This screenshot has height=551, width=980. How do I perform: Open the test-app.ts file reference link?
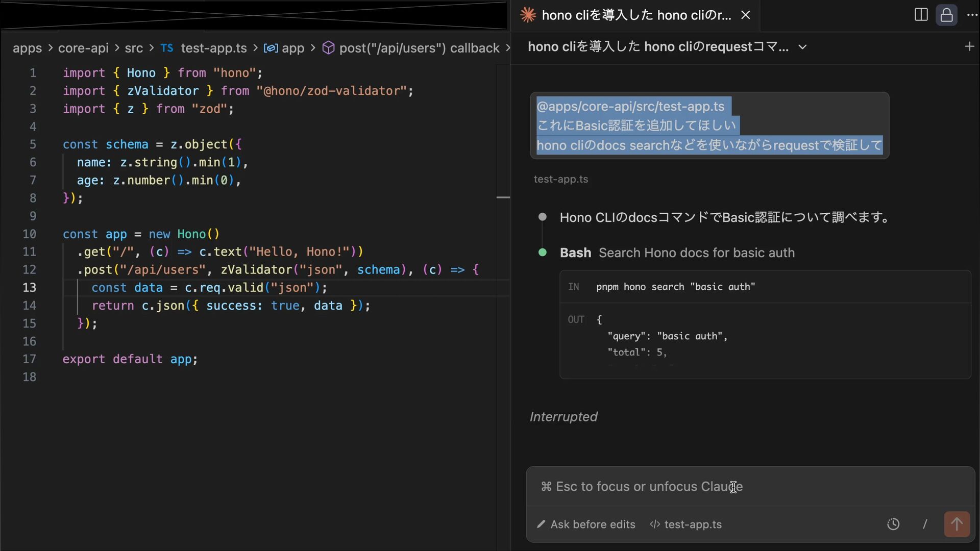point(560,179)
